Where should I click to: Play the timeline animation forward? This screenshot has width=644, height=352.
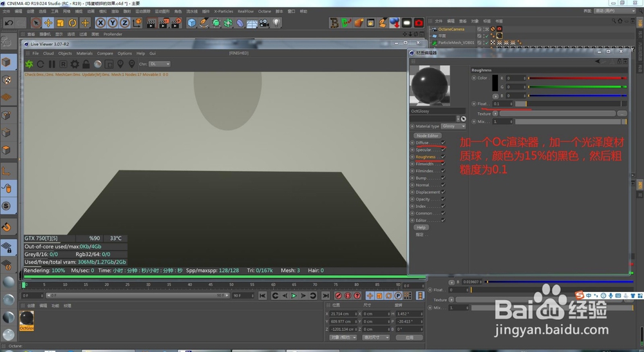tap(294, 296)
